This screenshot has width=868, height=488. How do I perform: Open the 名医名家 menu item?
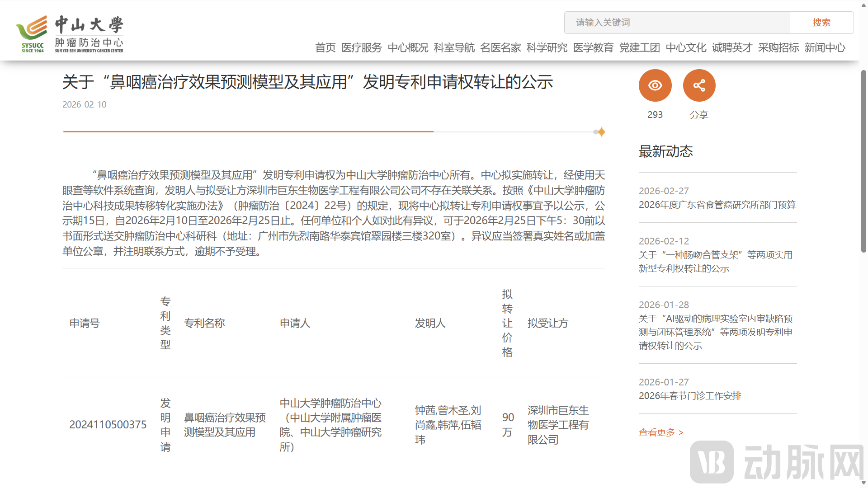[x=500, y=47]
